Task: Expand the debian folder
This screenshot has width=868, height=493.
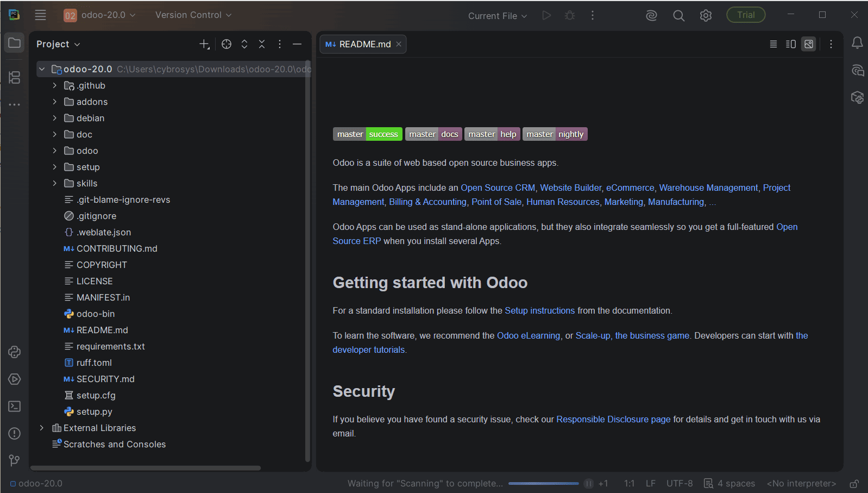Action: coord(54,118)
